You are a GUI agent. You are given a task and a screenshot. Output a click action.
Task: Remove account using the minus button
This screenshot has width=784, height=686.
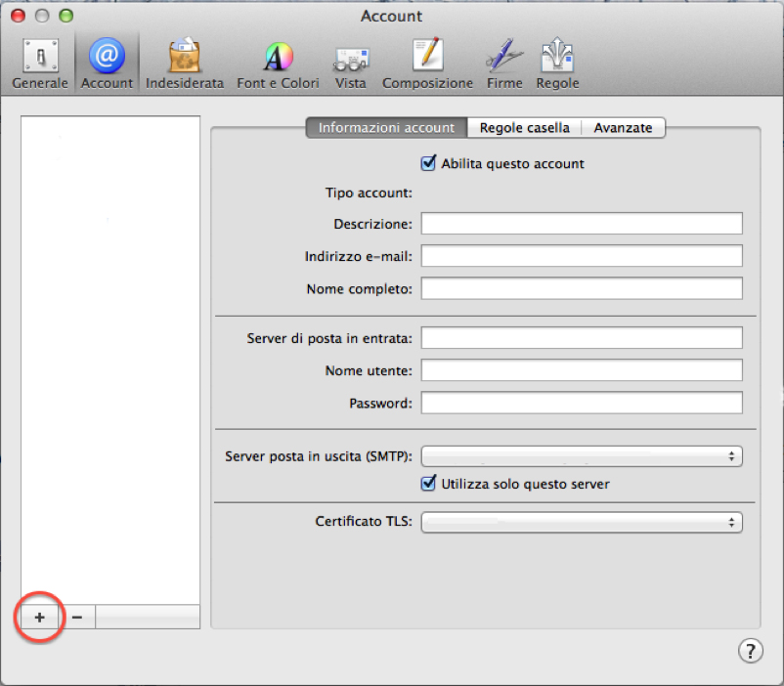point(77,617)
